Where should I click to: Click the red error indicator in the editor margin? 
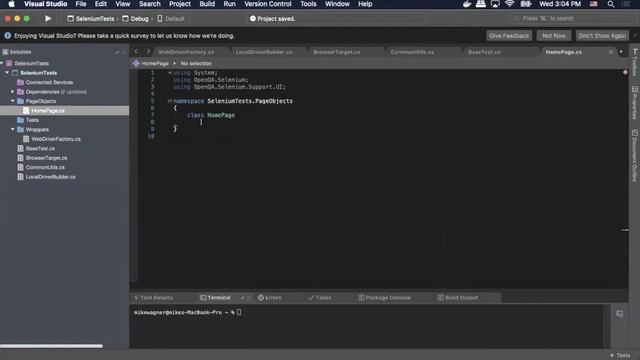(625, 72)
